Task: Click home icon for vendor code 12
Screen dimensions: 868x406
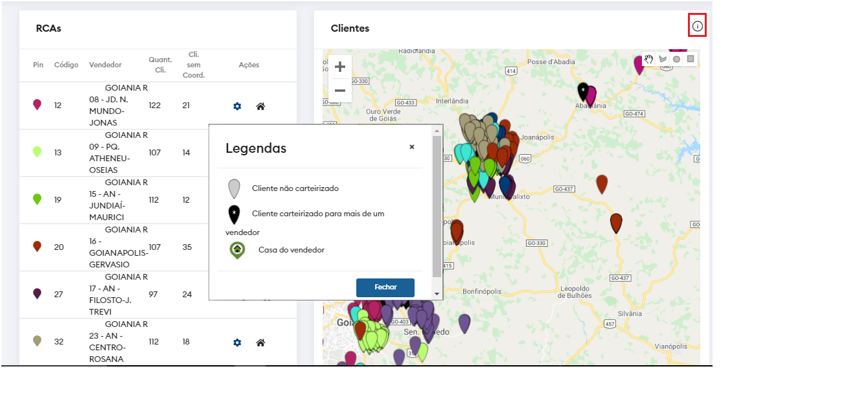Action: point(260,106)
